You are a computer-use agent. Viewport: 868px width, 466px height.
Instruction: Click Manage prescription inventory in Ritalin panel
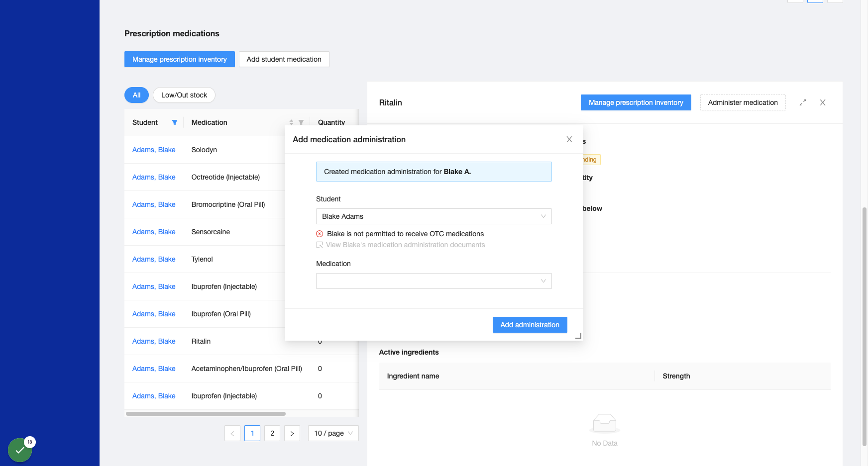(x=636, y=102)
